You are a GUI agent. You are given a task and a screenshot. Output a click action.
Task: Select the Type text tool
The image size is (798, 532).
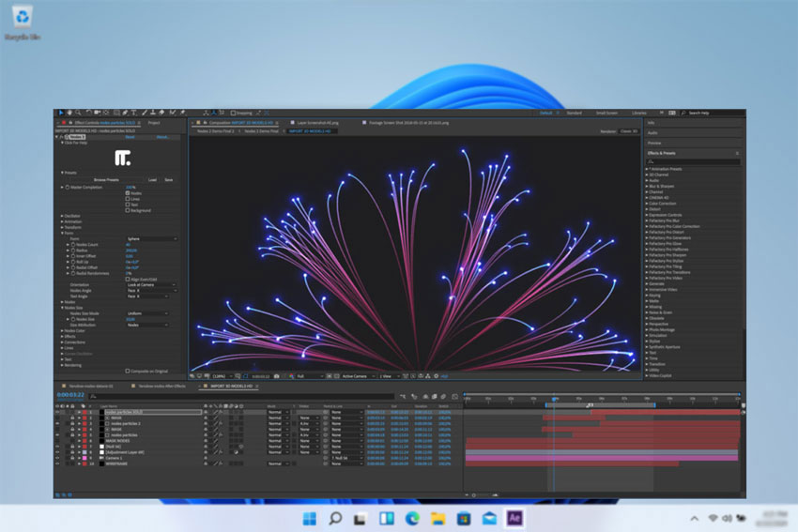pyautogui.click(x=134, y=113)
